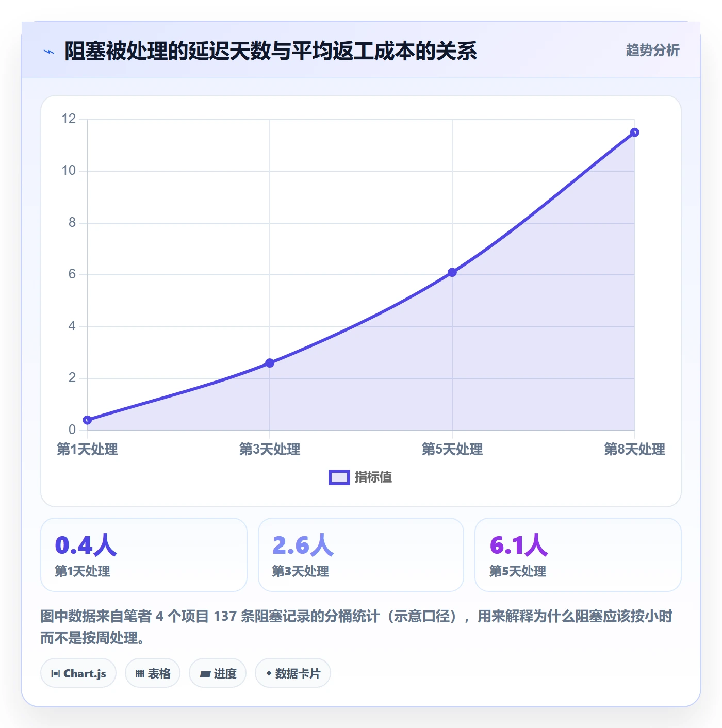Click the lightning bolt icon beside the title

coord(49,52)
